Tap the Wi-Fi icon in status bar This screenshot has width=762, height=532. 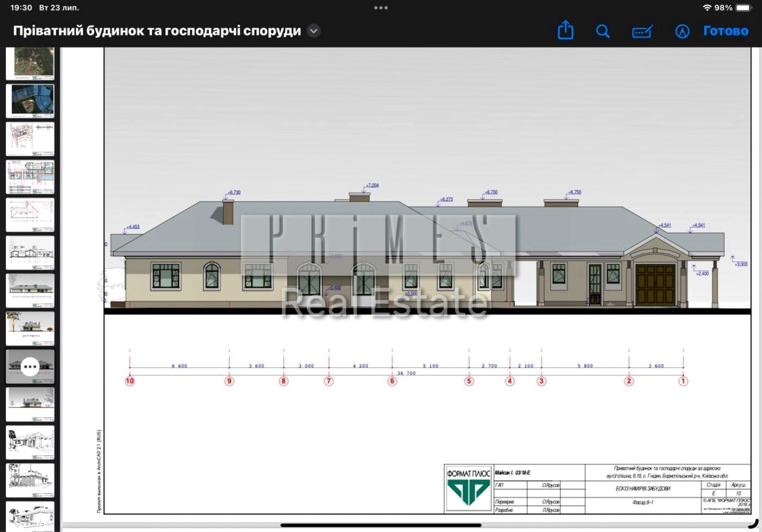707,8
